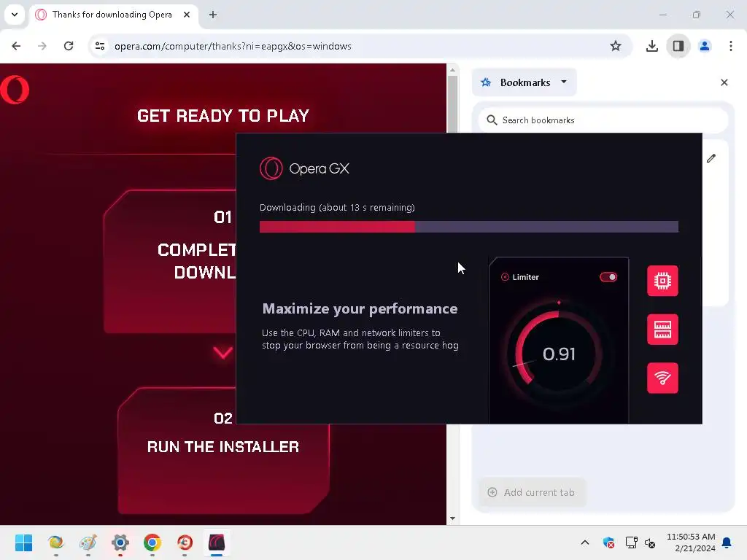Click the Windows Security tray icon

[x=608, y=542]
